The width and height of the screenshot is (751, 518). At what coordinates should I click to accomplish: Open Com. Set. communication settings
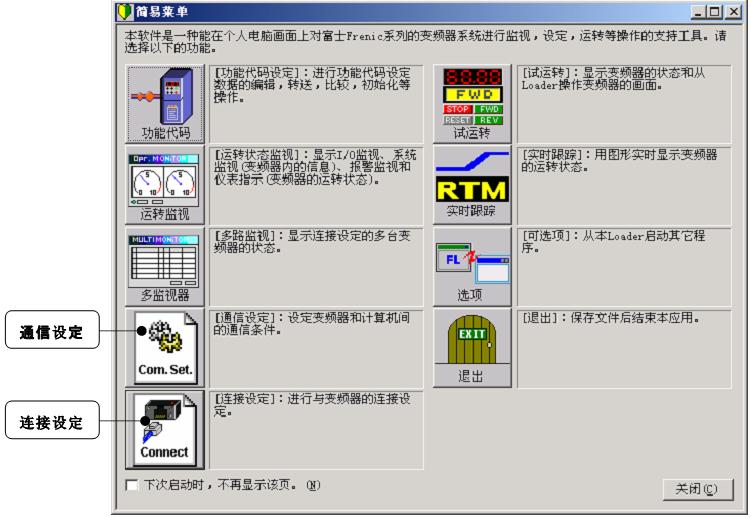[x=164, y=348]
